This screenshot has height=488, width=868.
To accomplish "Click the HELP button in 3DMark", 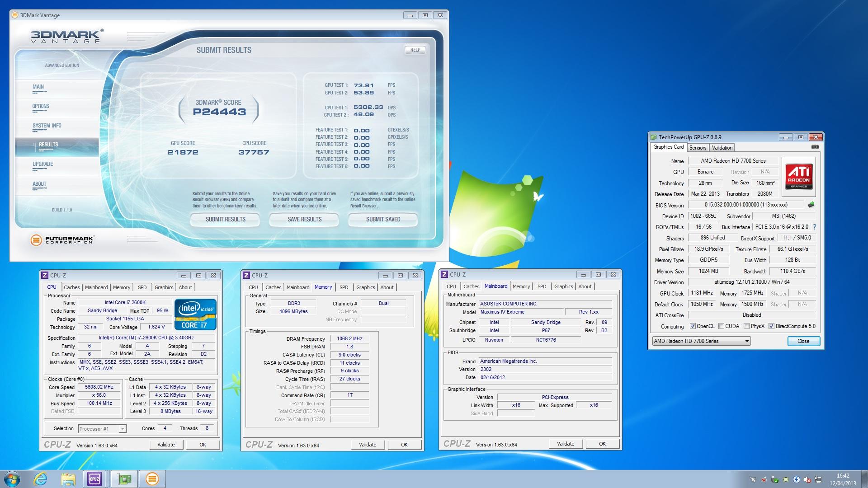I will click(x=415, y=50).
